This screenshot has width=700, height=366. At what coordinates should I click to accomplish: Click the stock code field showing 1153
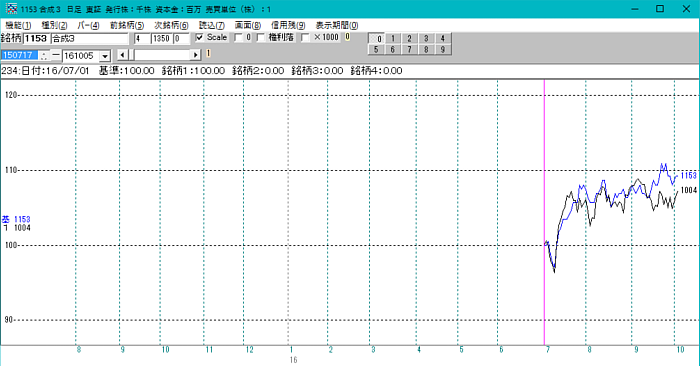(x=36, y=38)
